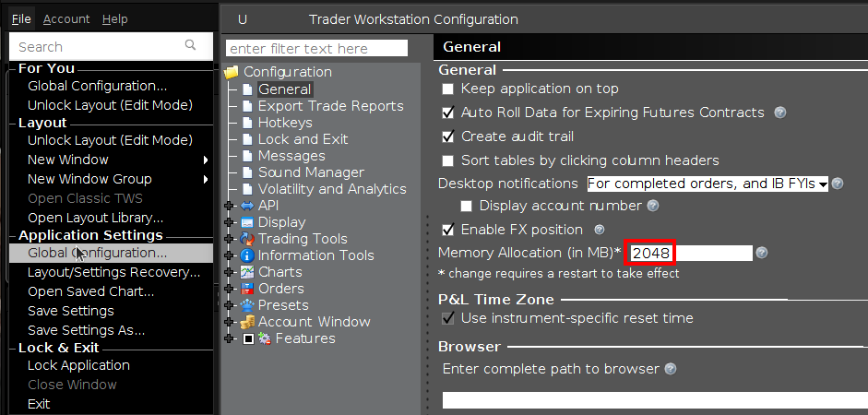Click help icon beside Memory Allocation field
Image resolution: width=868 pixels, height=415 pixels.
point(762,253)
